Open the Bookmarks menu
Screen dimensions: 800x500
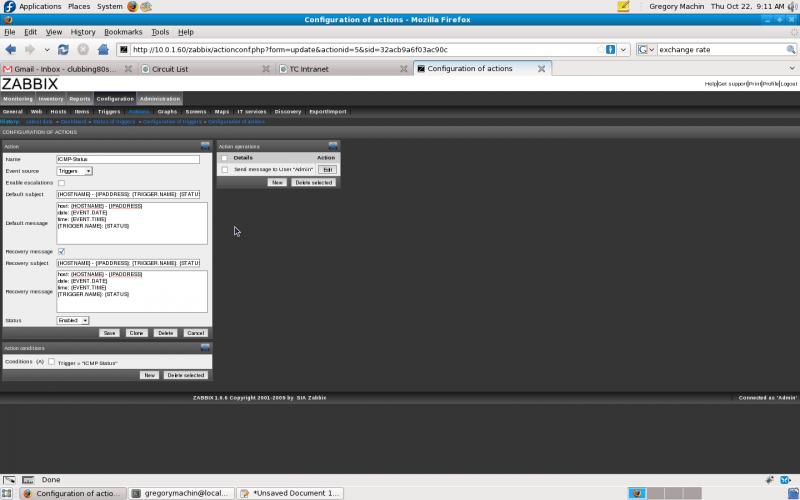123,32
